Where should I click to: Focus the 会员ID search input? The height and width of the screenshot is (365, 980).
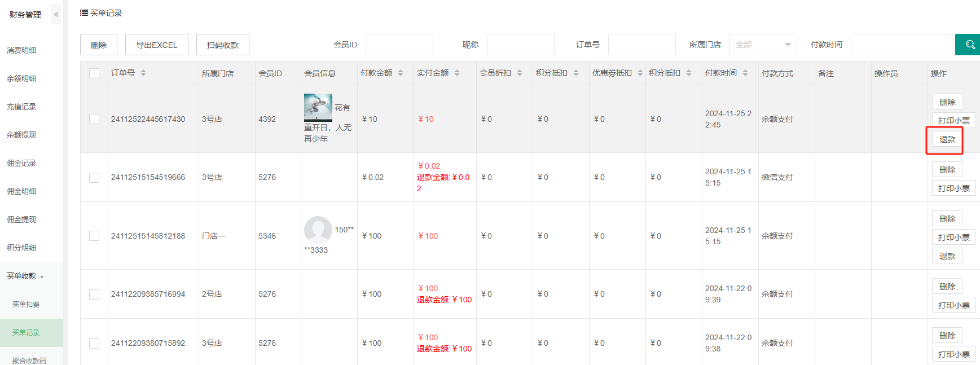(399, 45)
